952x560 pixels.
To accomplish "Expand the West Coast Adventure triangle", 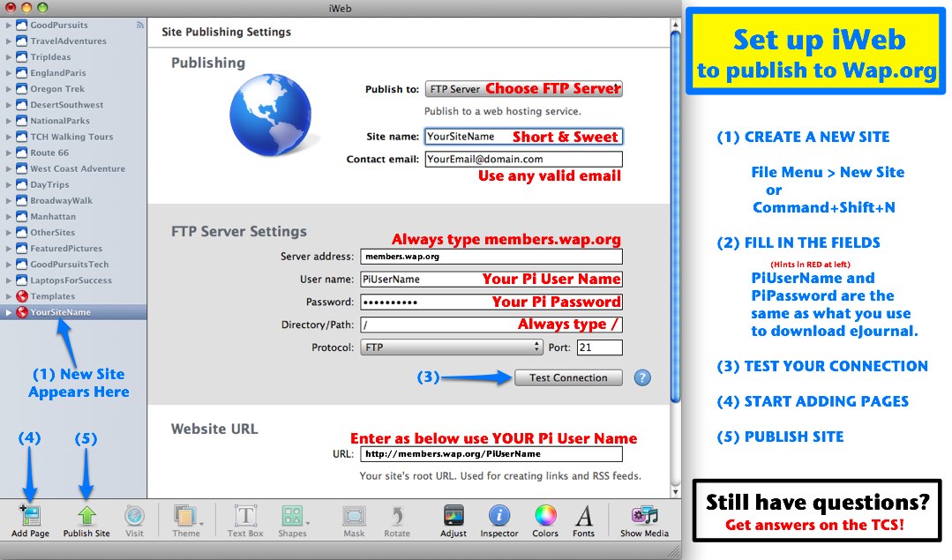I will pyautogui.click(x=8, y=168).
